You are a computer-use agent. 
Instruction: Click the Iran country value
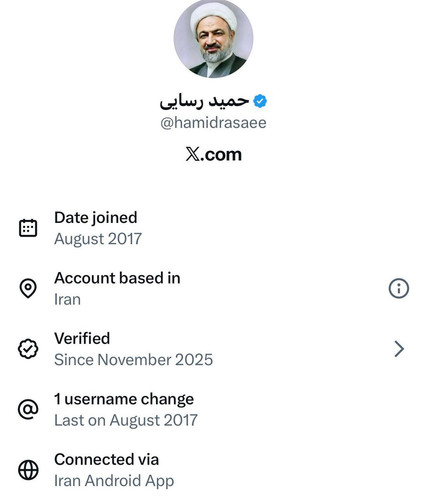67,299
